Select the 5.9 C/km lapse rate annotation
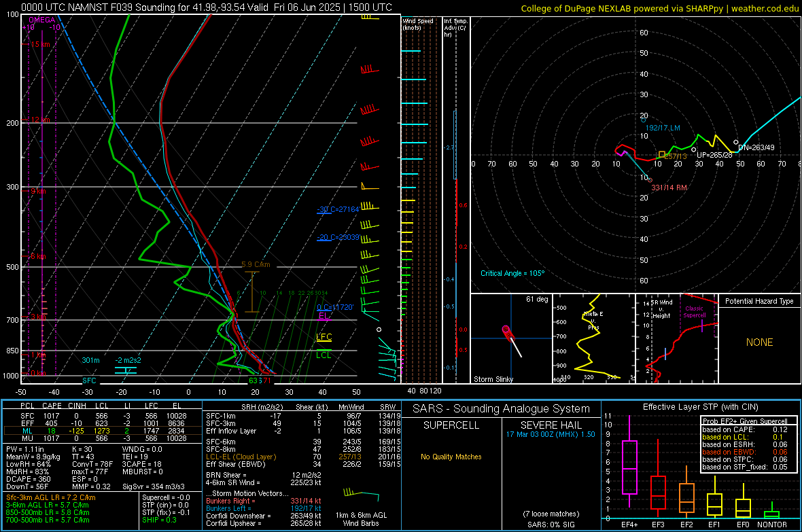Viewport: 802px width, 532px height. pos(256,264)
